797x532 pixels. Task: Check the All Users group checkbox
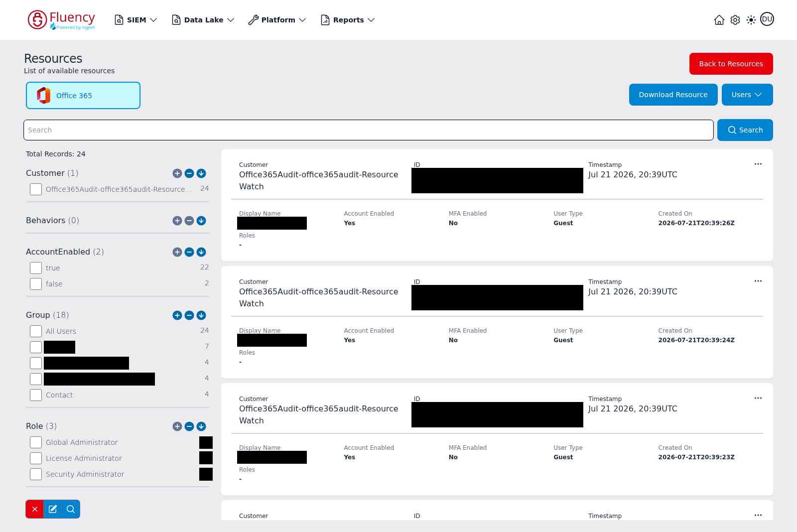coord(36,331)
